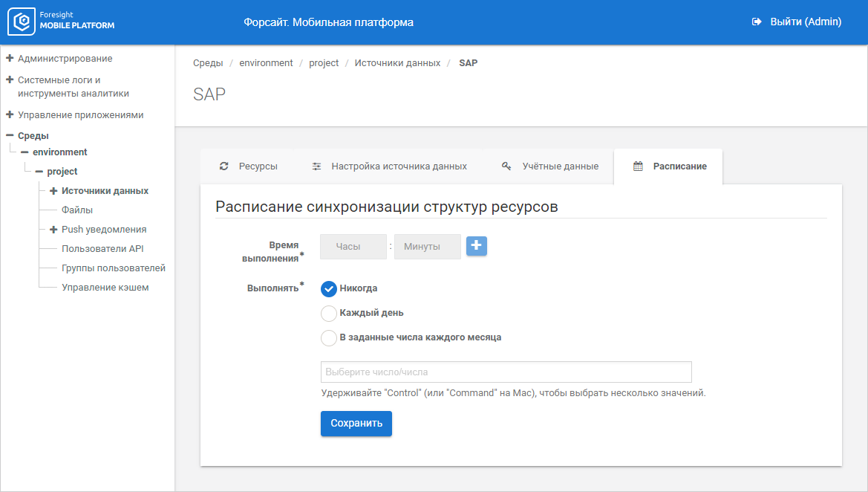Choose В заданные числа каждого месяца option
The image size is (868, 492).
coord(329,337)
